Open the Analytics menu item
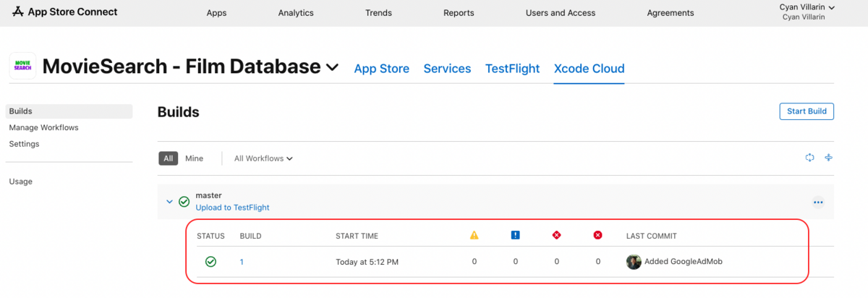Viewport: 868px width, 298px height. click(x=296, y=13)
